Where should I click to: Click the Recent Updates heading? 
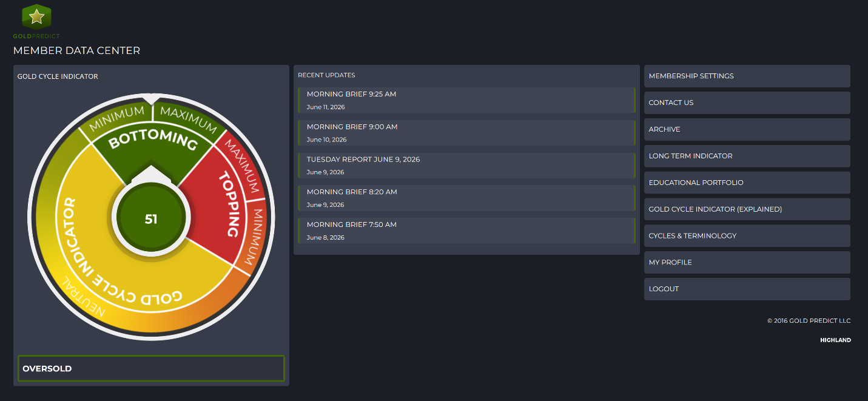point(326,75)
